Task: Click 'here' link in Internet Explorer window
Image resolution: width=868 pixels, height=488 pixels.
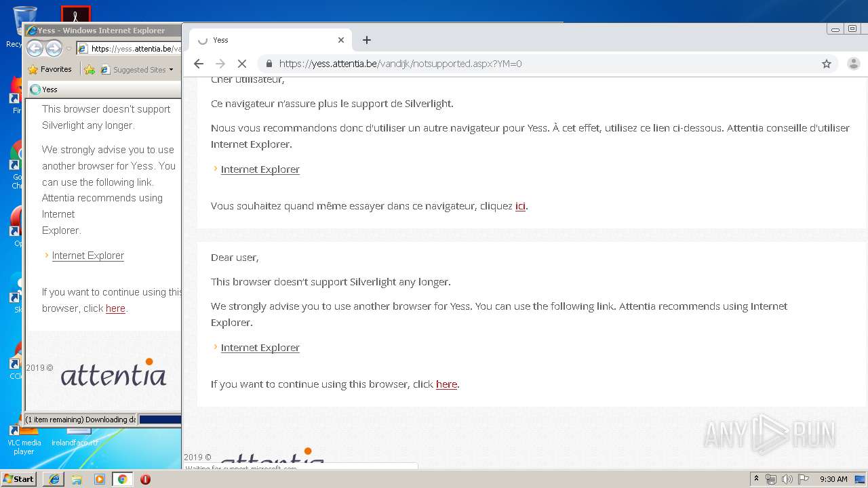Action: tap(115, 308)
